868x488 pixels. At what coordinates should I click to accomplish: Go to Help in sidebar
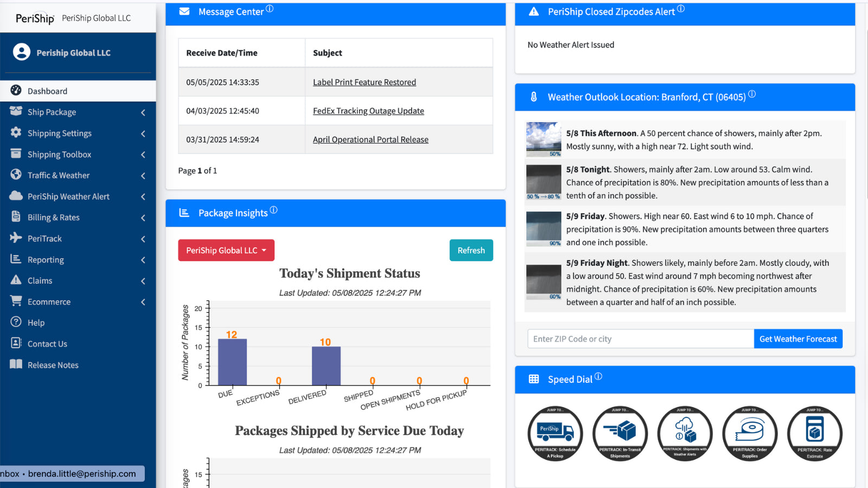coord(78,323)
